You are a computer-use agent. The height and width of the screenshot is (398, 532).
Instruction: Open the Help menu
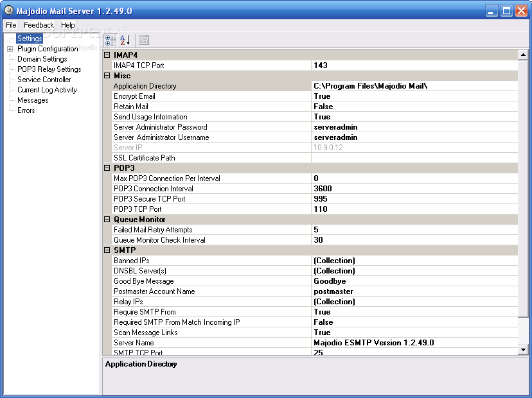68,25
